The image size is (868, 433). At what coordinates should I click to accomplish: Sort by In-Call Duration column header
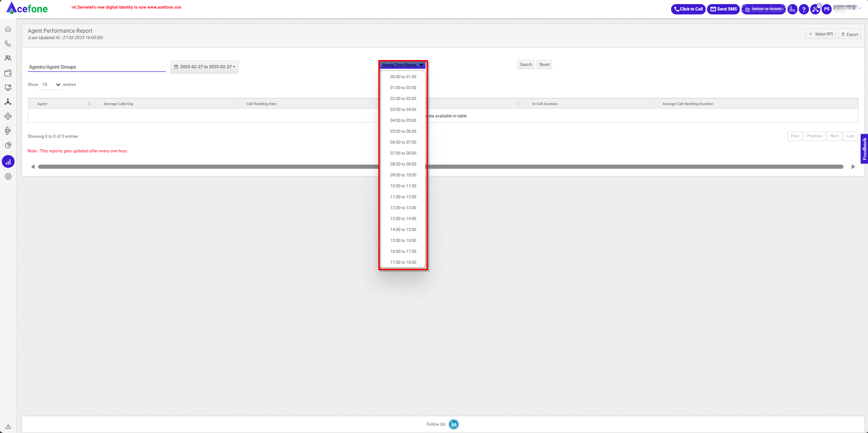[588, 104]
